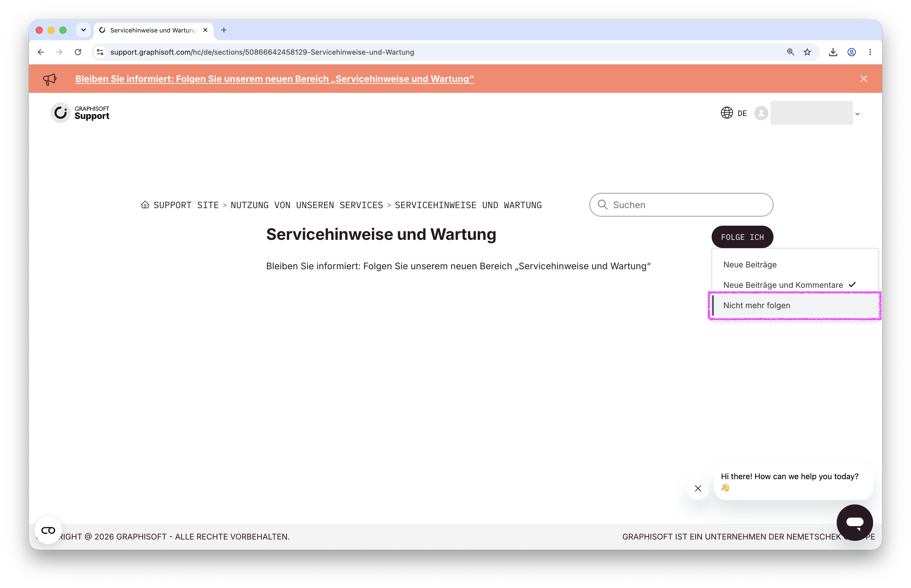This screenshot has height=588, width=911.
Task: Open the chat widget launcher
Action: click(855, 522)
